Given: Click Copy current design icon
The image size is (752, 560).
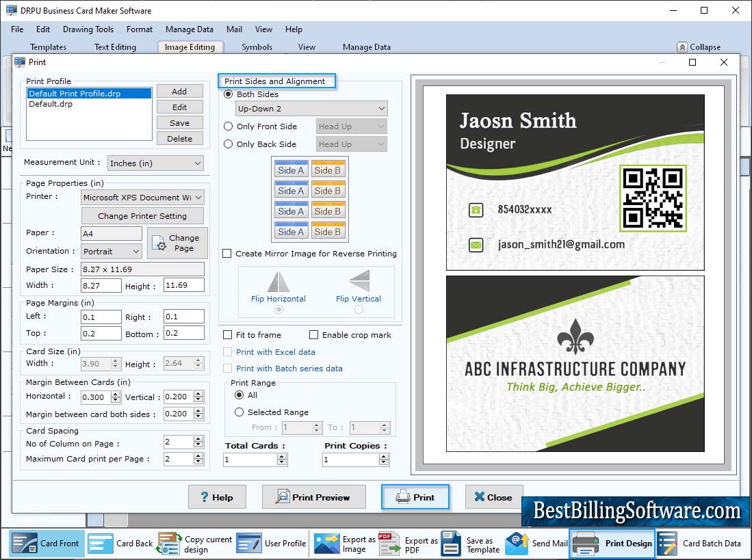Looking at the screenshot, I should 169,543.
